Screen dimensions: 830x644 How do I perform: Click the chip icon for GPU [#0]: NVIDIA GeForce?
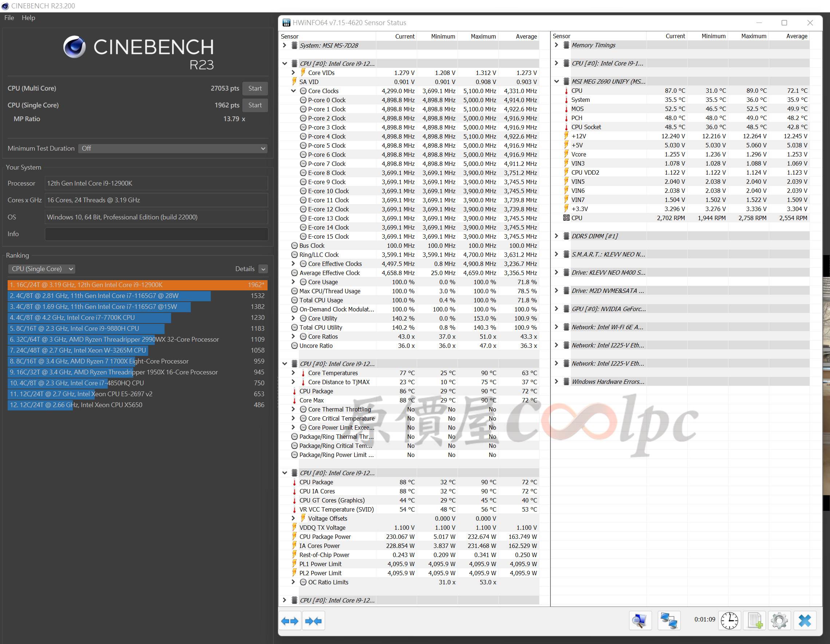point(566,309)
